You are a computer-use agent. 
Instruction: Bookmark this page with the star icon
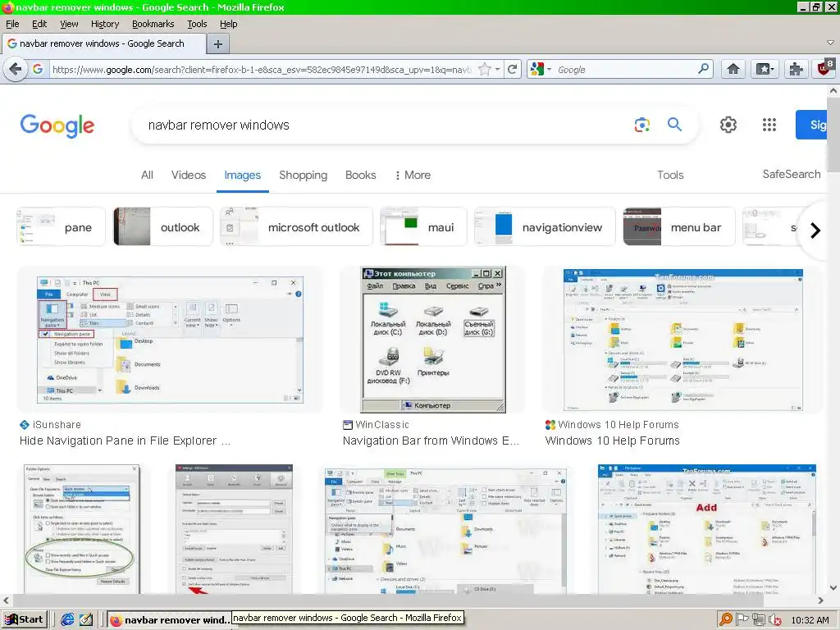pyautogui.click(x=484, y=69)
